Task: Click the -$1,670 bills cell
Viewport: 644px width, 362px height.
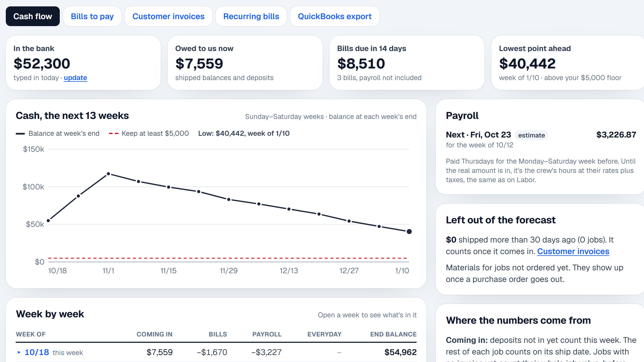Action: tap(212, 352)
